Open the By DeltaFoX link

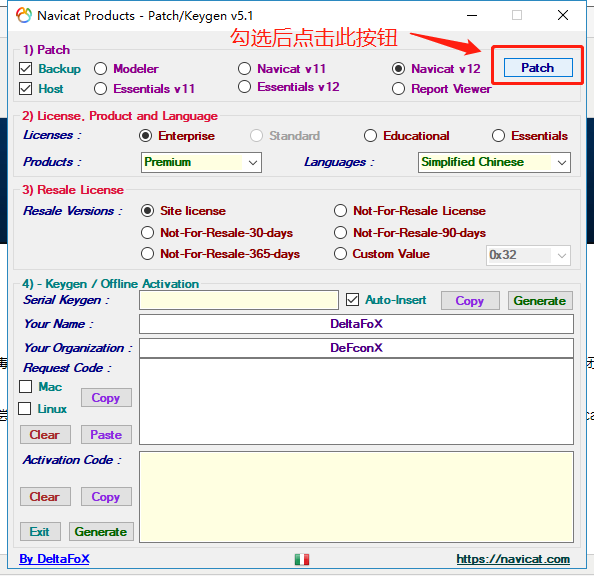click(x=54, y=559)
